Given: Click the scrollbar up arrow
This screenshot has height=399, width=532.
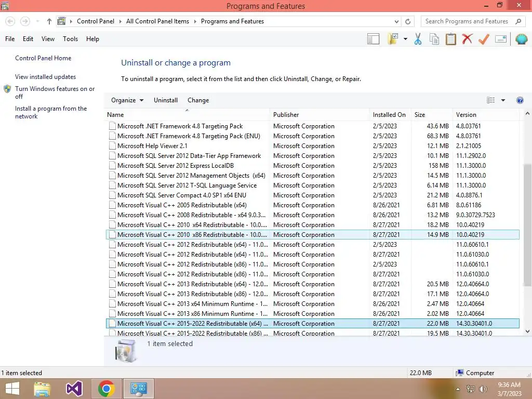Looking at the screenshot, I should coord(527,114).
